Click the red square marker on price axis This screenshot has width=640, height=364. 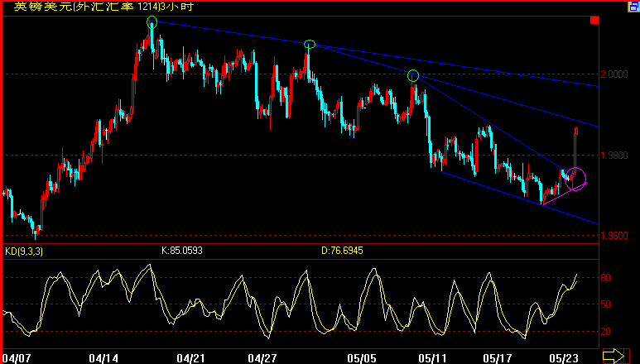[x=594, y=20]
